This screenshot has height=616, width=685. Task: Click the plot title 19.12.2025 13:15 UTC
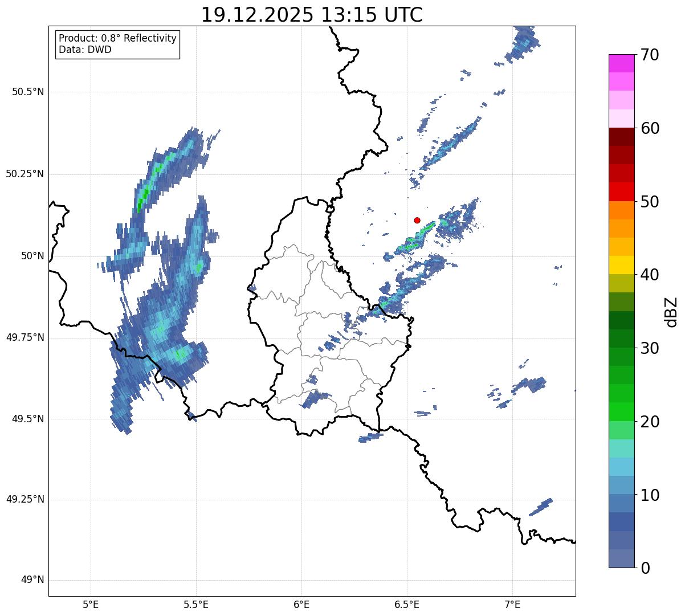coord(312,14)
